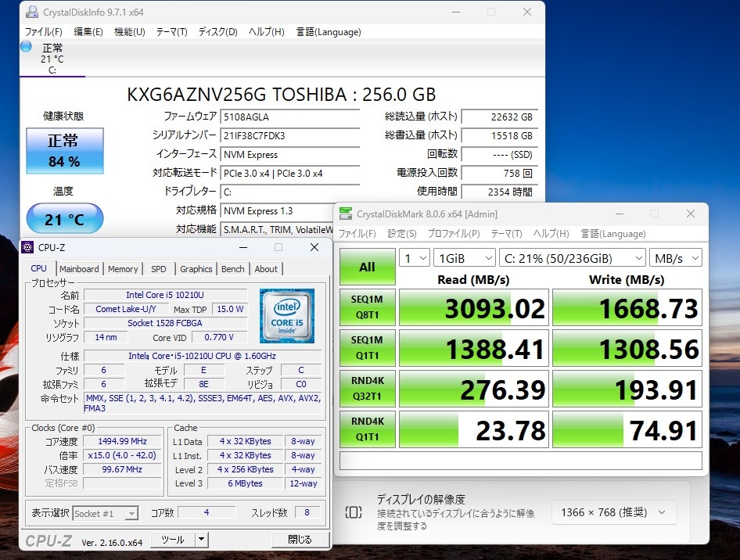Click the power on count 758 回

click(499, 174)
